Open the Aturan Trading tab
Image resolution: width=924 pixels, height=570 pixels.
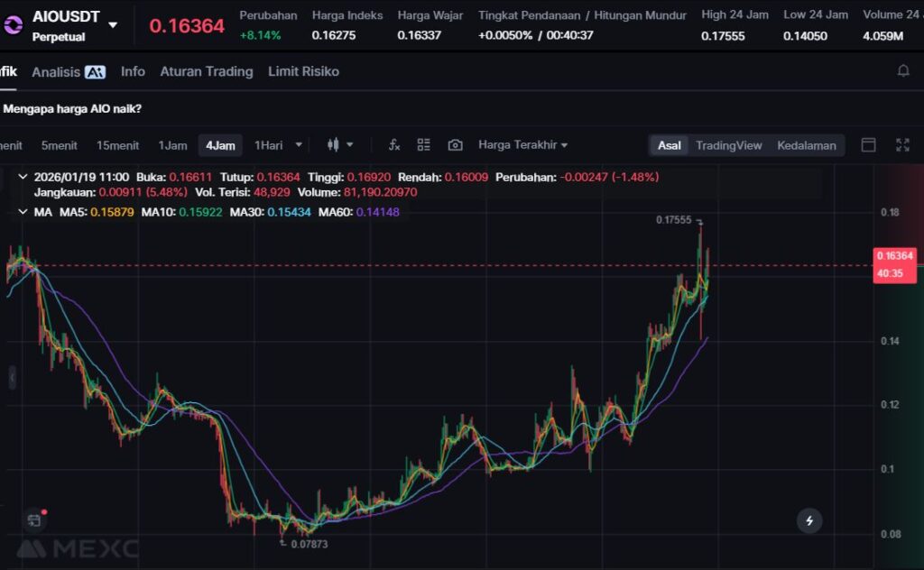[206, 71]
